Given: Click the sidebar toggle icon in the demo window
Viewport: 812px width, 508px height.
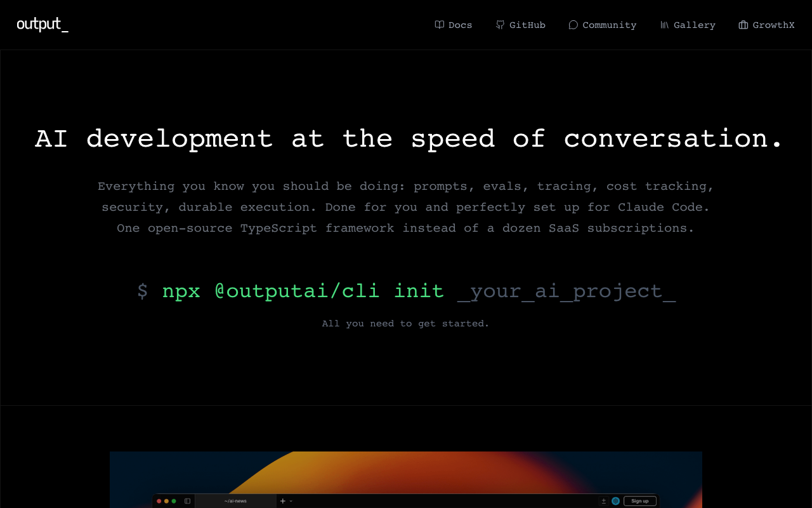Looking at the screenshot, I should coord(187,501).
